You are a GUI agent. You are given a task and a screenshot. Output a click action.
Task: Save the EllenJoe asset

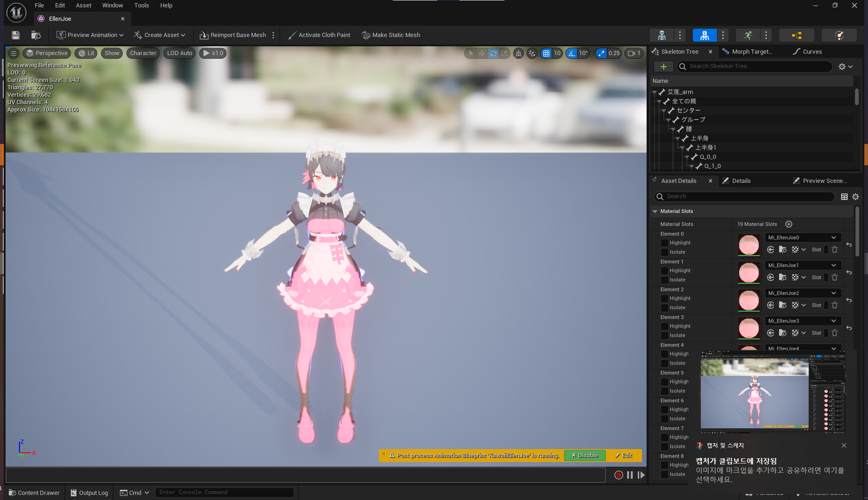pyautogui.click(x=16, y=35)
